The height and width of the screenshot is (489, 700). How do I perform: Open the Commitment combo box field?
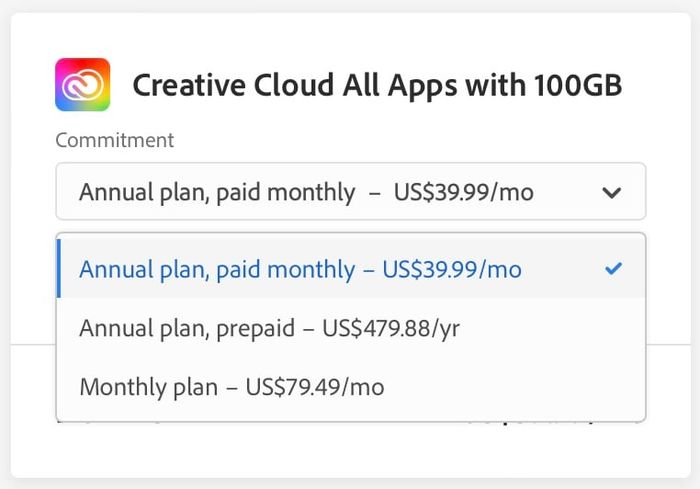pyautogui.click(x=351, y=192)
